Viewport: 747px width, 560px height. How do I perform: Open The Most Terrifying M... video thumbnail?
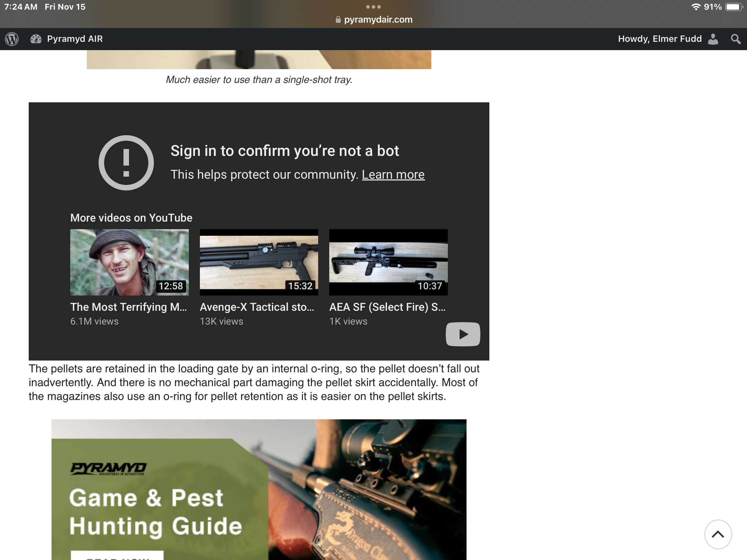coord(129,262)
